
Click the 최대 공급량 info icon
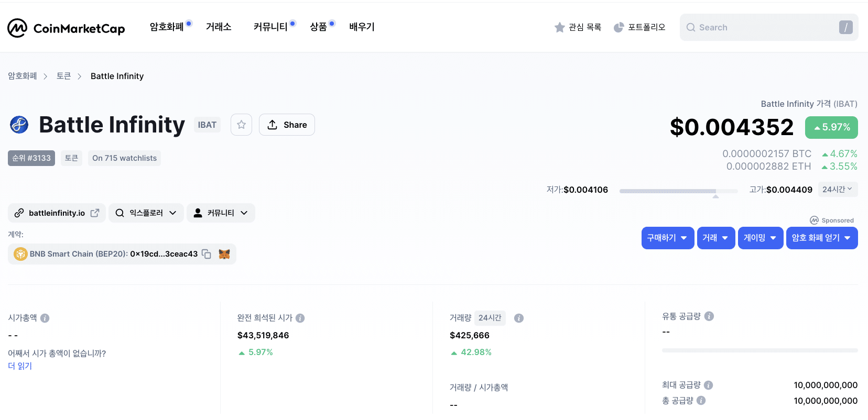[709, 385]
